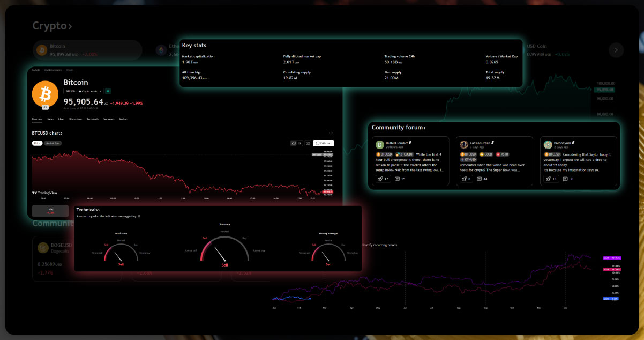The height and width of the screenshot is (340, 644).
Task: Click the TradingView logo on the chart
Action: click(45, 193)
